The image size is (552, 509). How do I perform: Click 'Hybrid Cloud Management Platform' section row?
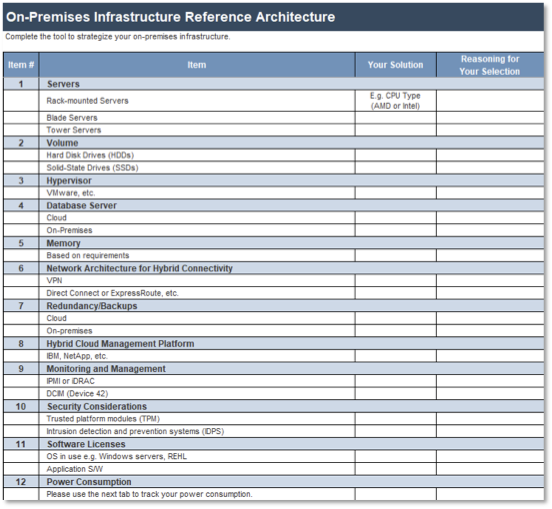274,343
